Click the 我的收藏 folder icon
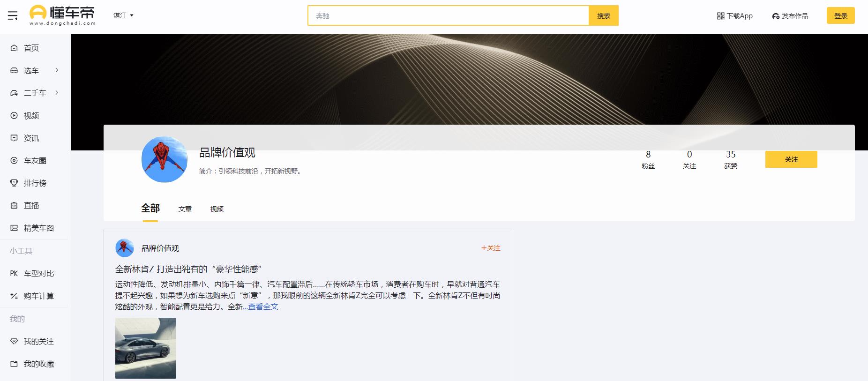The width and height of the screenshot is (868, 381). pos(14,364)
